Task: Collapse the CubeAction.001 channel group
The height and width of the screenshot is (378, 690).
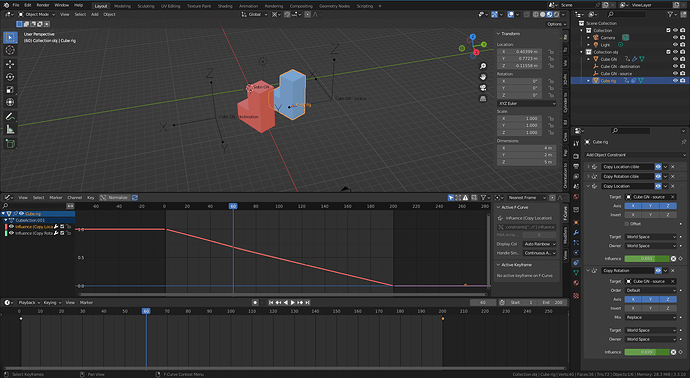Action: point(6,220)
